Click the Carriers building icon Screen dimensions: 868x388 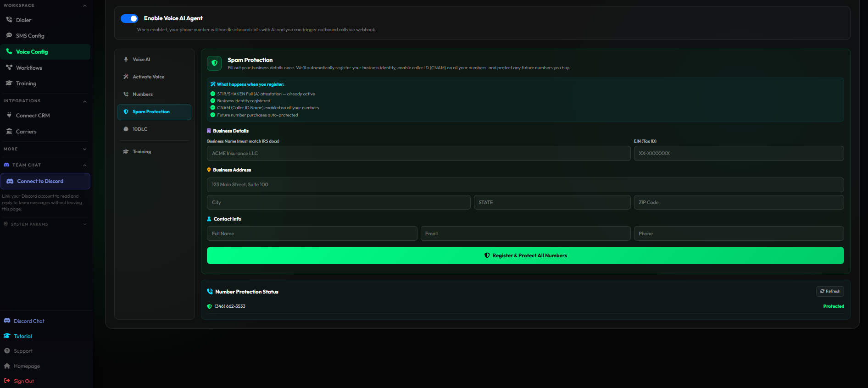pos(9,131)
